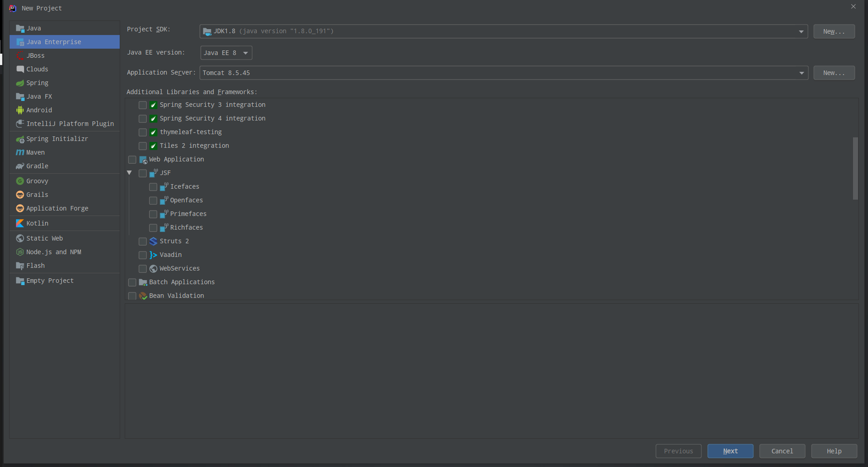The image size is (868, 467).
Task: Click the WebServices globe icon
Action: 153,269
